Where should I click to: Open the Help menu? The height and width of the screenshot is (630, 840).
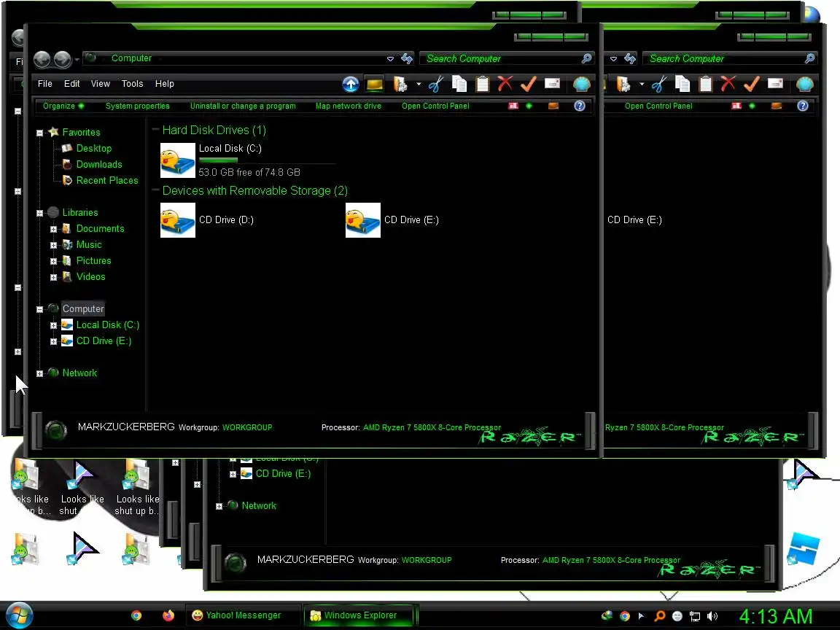165,84
